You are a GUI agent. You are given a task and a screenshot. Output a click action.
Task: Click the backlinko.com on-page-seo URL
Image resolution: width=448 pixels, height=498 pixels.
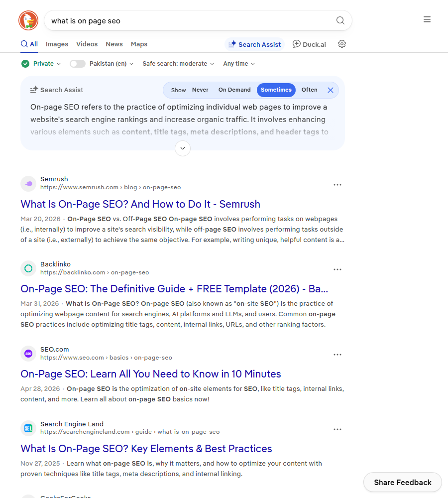click(95, 272)
